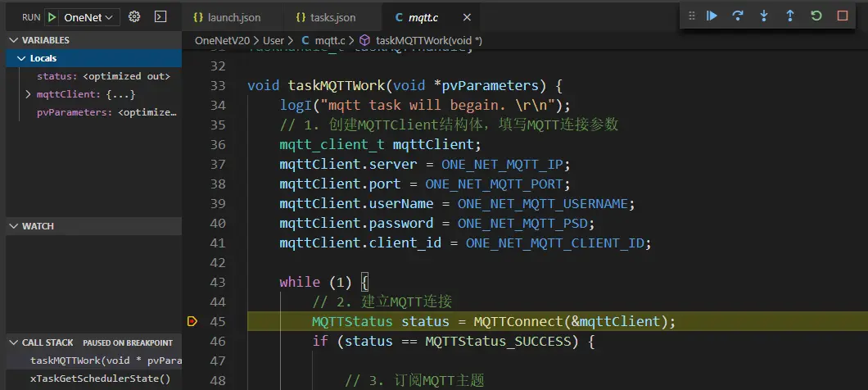The image size is (868, 390).
Task: Click the Step Over debug icon
Action: (x=738, y=16)
